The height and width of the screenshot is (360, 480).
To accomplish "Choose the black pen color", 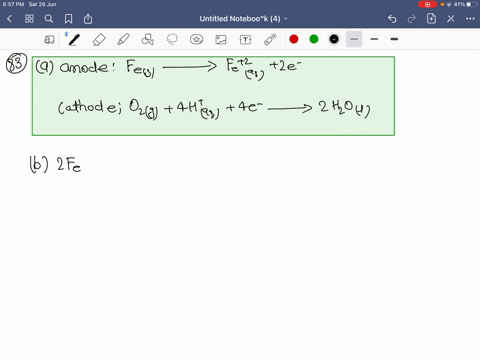I will pos(334,39).
